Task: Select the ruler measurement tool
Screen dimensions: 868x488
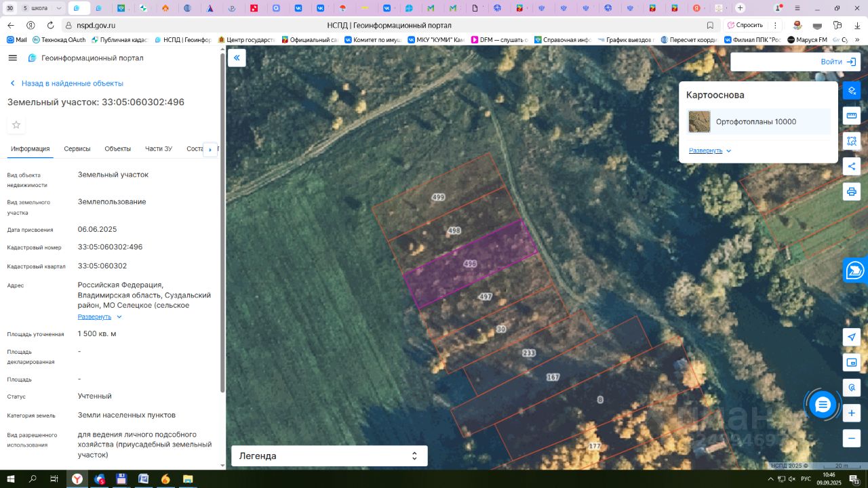Action: (852, 116)
